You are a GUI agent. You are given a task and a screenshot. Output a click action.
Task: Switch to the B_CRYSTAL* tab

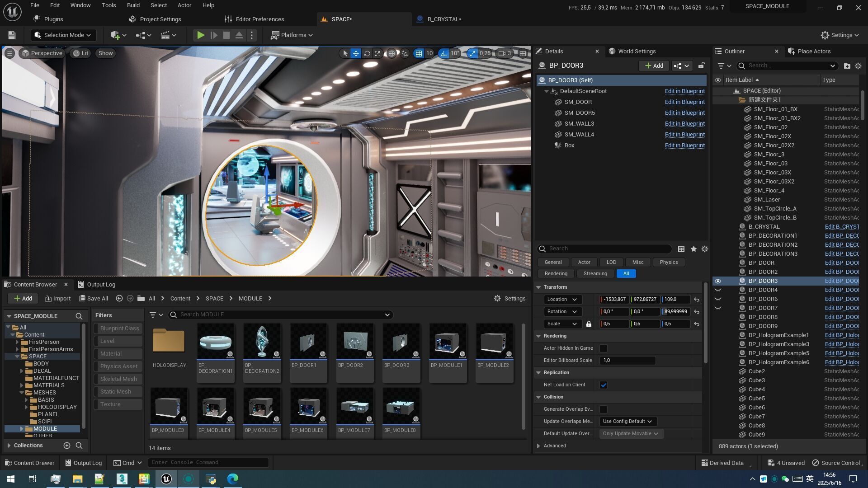click(x=444, y=19)
